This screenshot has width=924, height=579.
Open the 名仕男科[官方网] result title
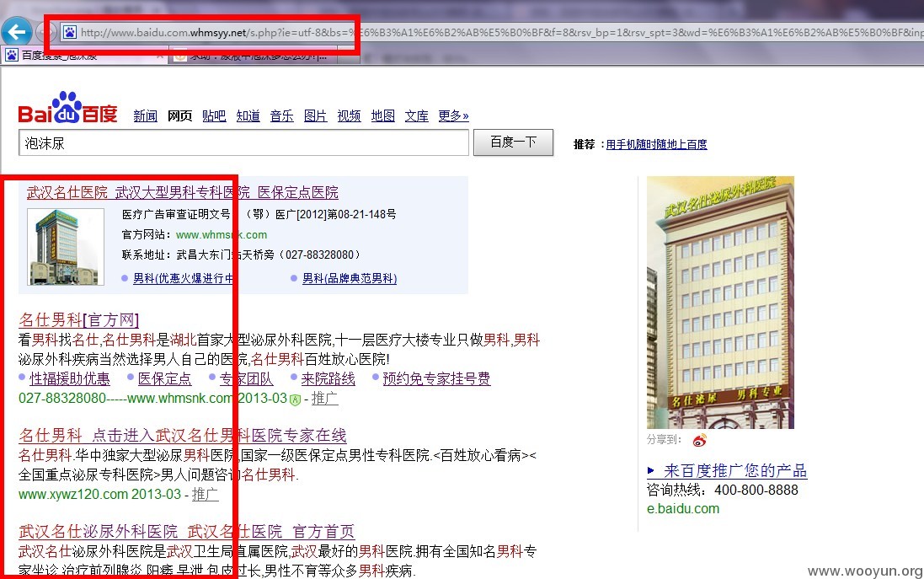[79, 320]
